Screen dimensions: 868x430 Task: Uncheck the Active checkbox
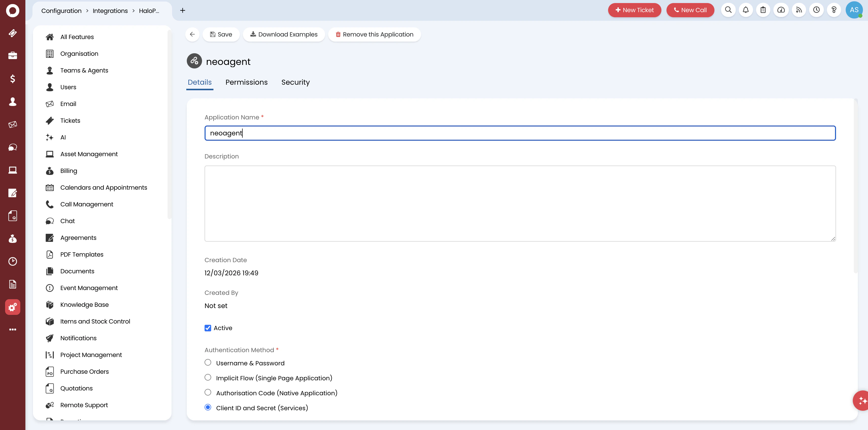pos(208,328)
